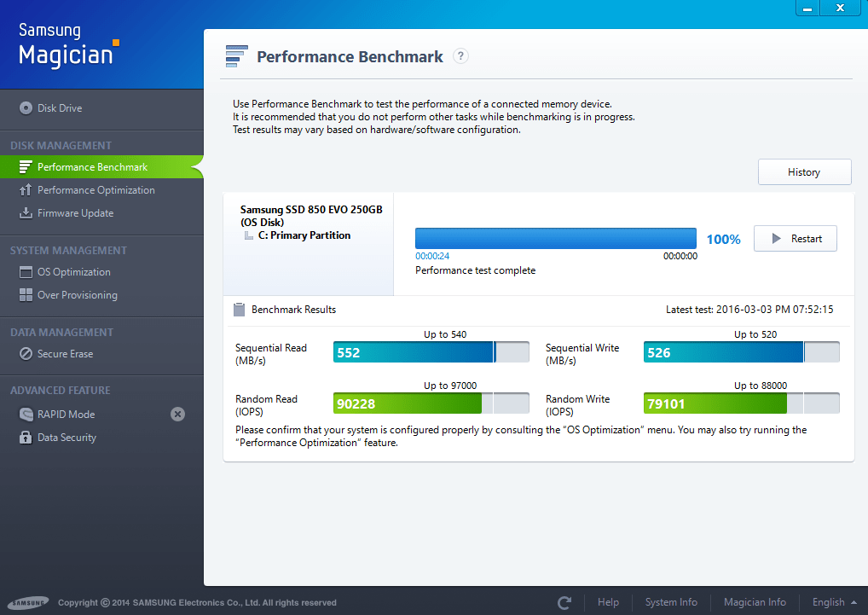This screenshot has height=615, width=868.
Task: Open Performance Optimization from Disk Management
Action: [97, 189]
